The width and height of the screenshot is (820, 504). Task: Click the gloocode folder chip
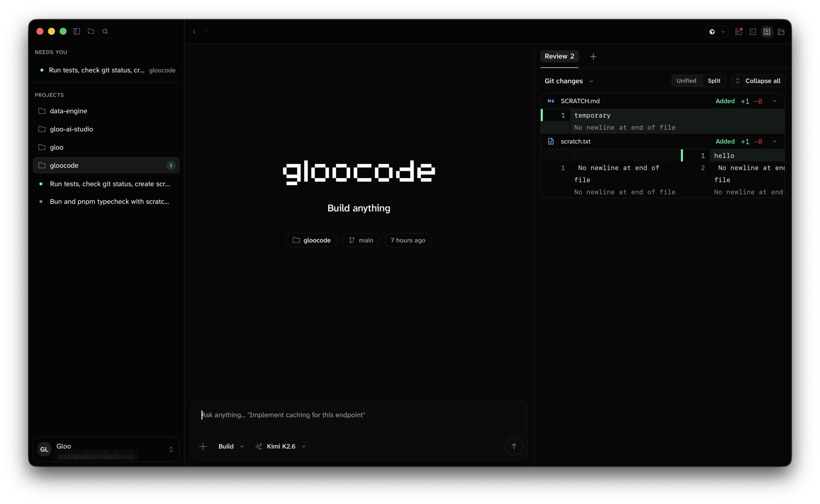click(312, 240)
